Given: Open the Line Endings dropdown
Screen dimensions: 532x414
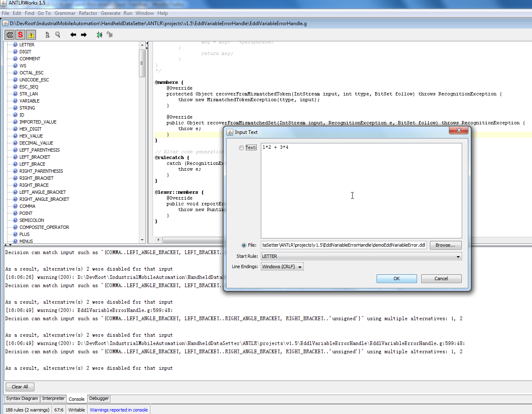Looking at the screenshot, I should coord(282,267).
